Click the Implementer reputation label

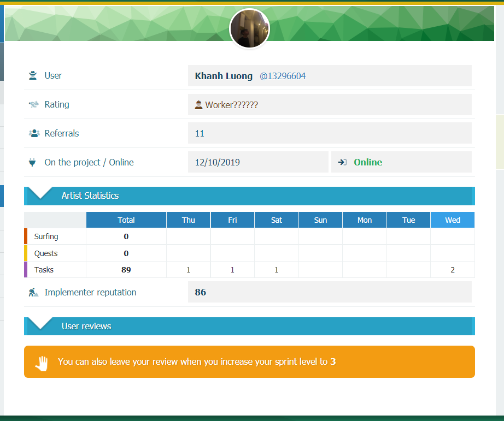90,292
